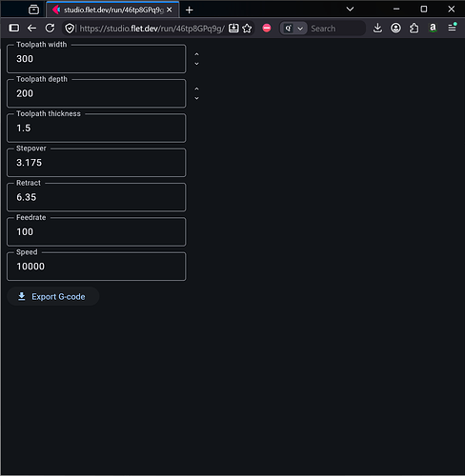This screenshot has width=465, height=476.
Task: Open a new tab with plus button
Action: 190,10
